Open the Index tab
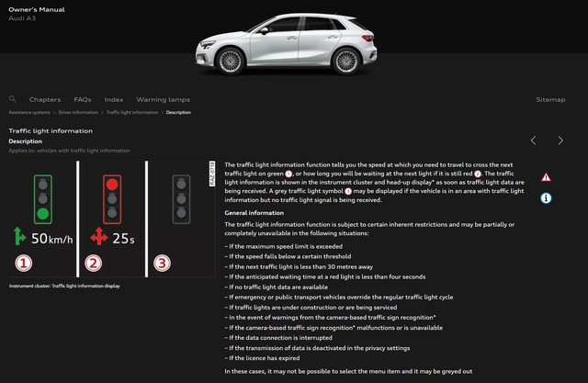588x383 pixels. click(x=114, y=99)
